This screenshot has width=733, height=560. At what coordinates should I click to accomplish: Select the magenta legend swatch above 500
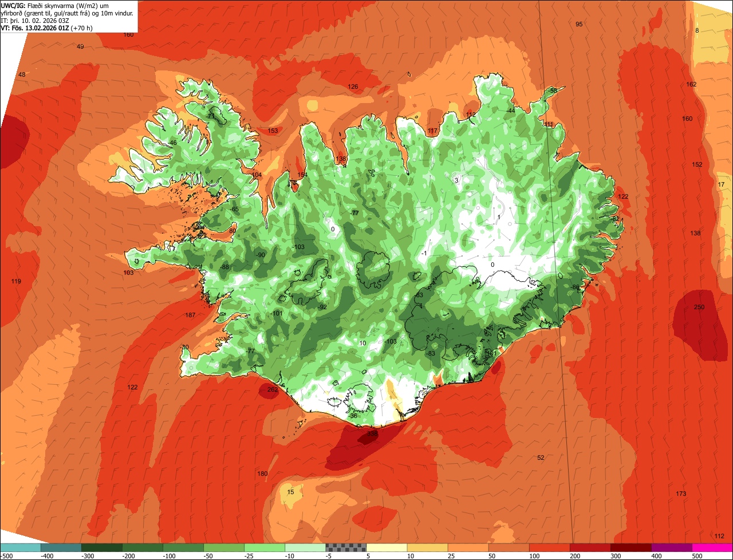[x=712, y=547]
